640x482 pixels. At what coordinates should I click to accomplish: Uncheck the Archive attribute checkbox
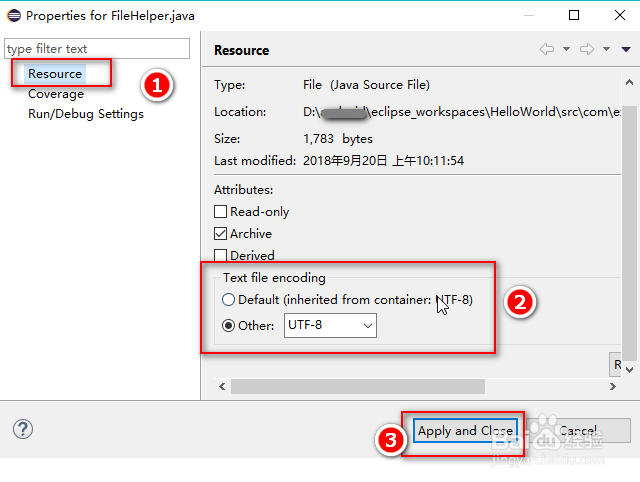click(221, 234)
